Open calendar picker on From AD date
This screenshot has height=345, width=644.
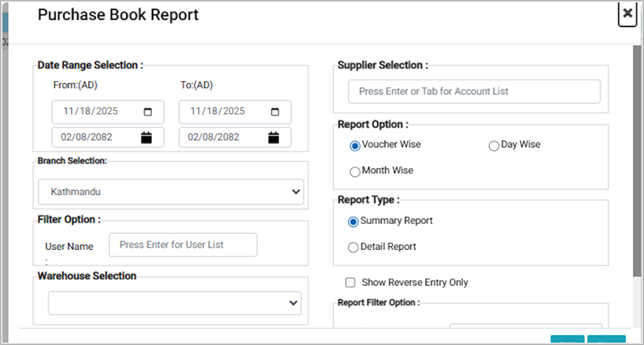point(148,111)
